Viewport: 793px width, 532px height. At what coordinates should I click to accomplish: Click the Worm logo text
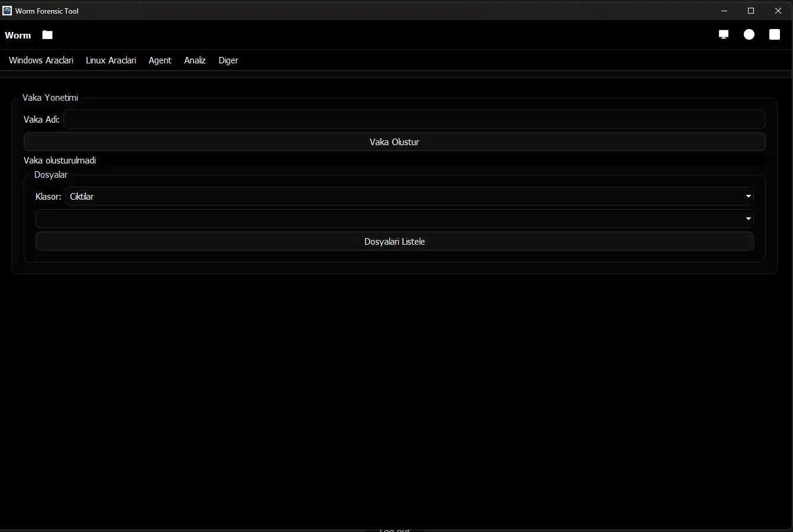(18, 36)
